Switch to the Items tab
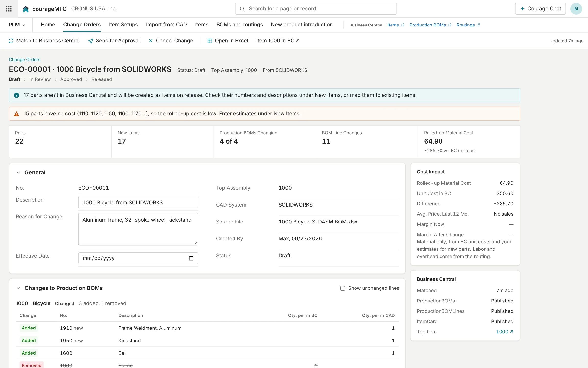 click(202, 25)
